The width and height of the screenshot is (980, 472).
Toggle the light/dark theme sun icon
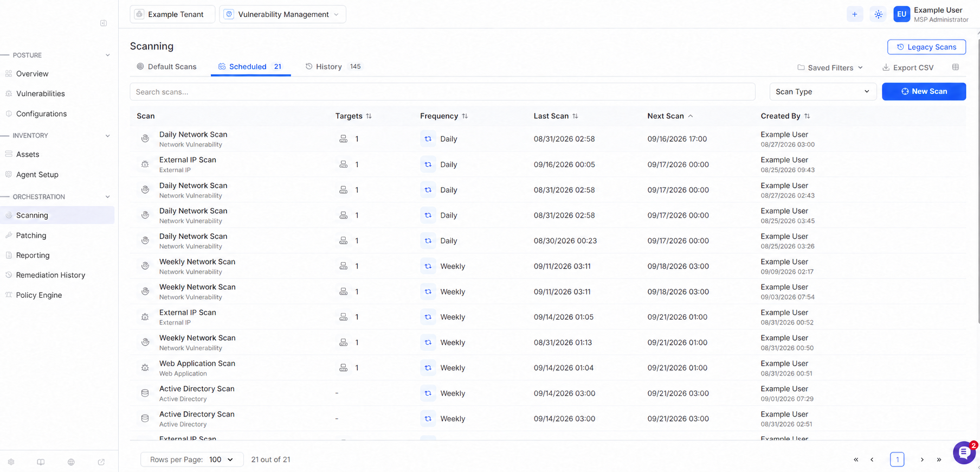878,15
